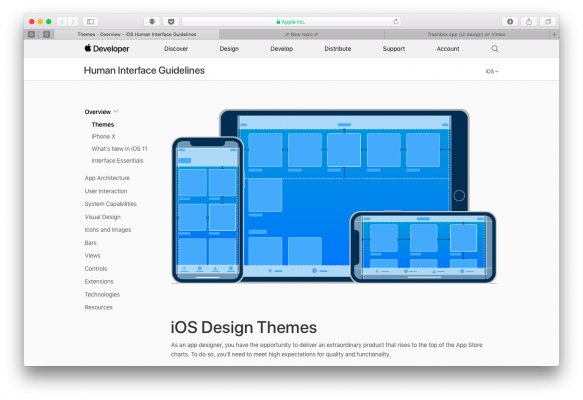
Task: Collapse the Overview section chevron
Action: [x=116, y=112]
